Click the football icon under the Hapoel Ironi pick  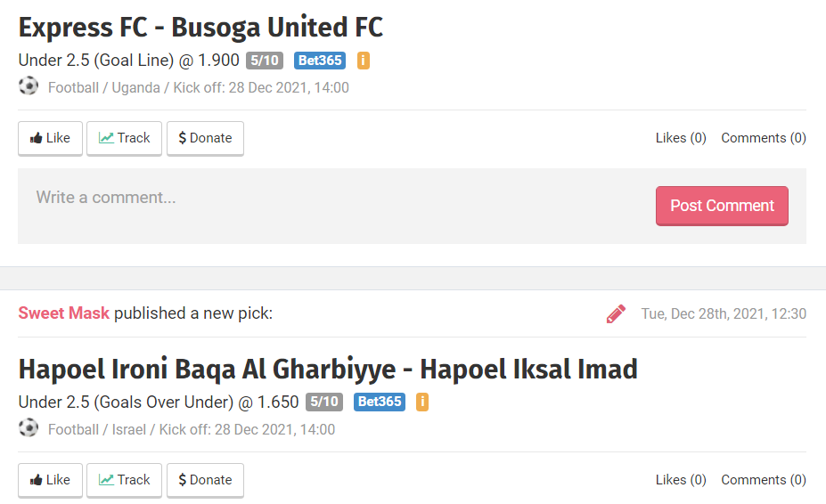[x=29, y=428]
